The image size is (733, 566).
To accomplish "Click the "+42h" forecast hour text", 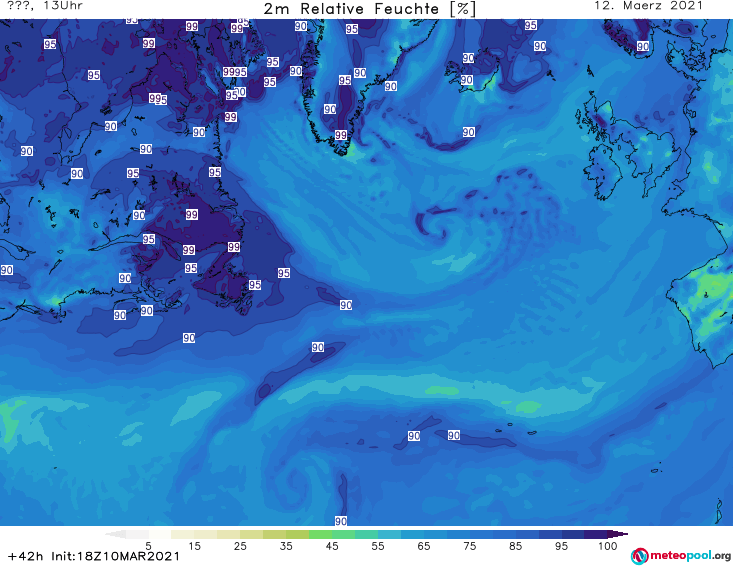I will [26, 556].
